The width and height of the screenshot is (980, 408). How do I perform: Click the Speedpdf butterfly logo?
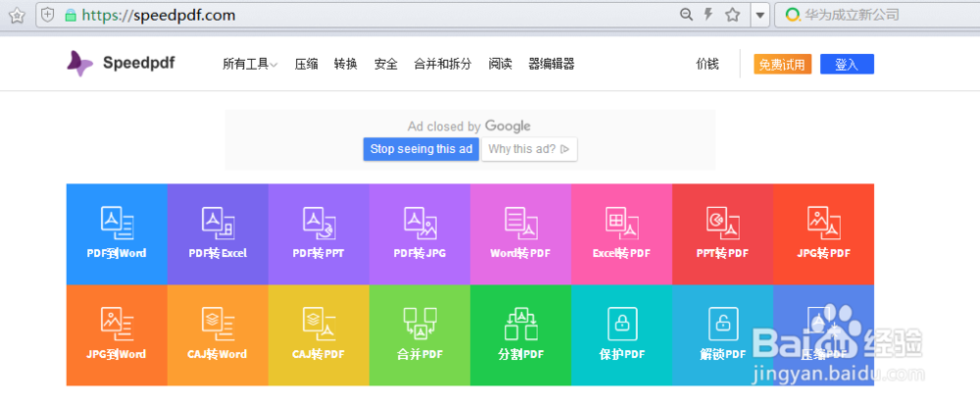[80, 63]
